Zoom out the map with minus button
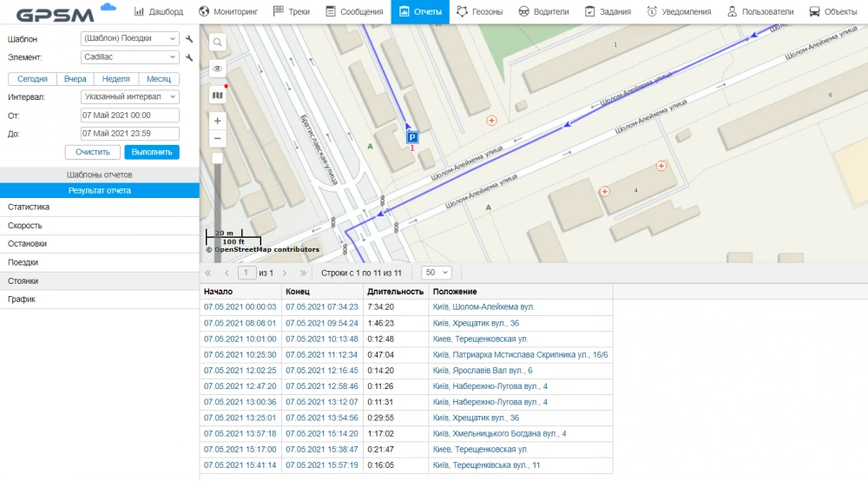This screenshot has width=868, height=481. coord(217,139)
